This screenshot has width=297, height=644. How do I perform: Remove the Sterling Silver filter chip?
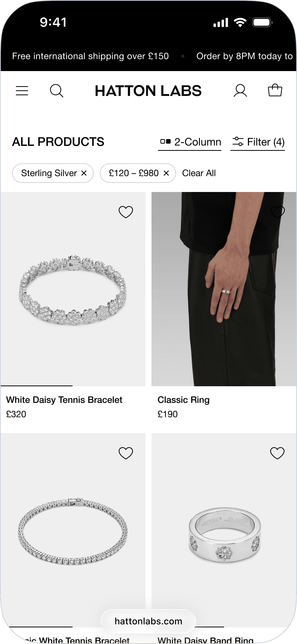pyautogui.click(x=84, y=173)
